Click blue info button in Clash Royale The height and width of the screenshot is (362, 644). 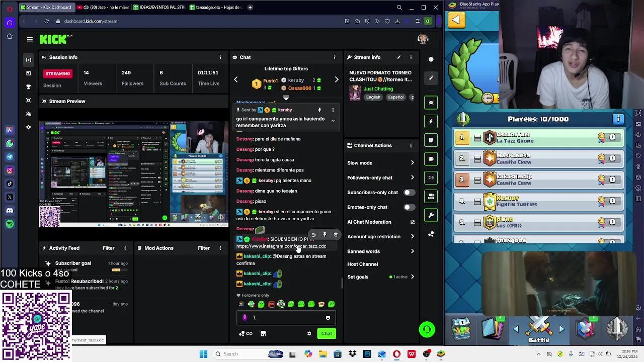[x=618, y=119]
